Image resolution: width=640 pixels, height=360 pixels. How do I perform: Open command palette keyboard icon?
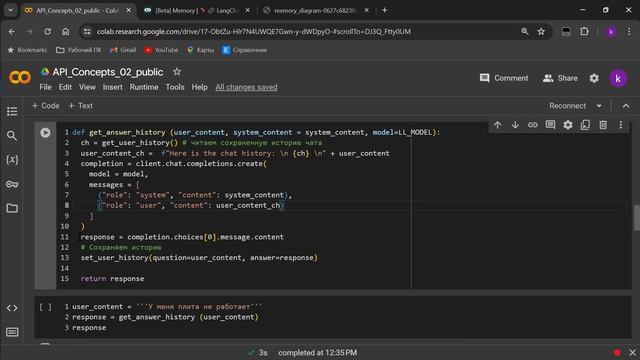coord(12,332)
